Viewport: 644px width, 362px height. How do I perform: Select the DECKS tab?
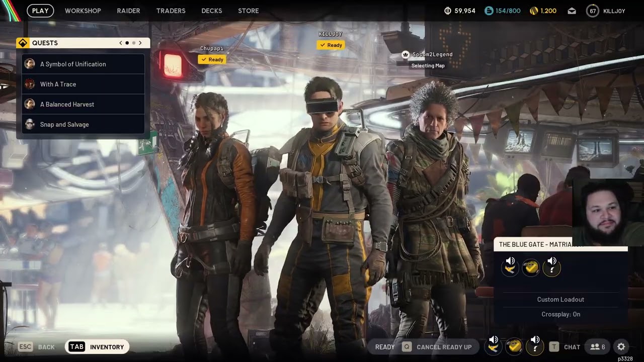pyautogui.click(x=212, y=11)
